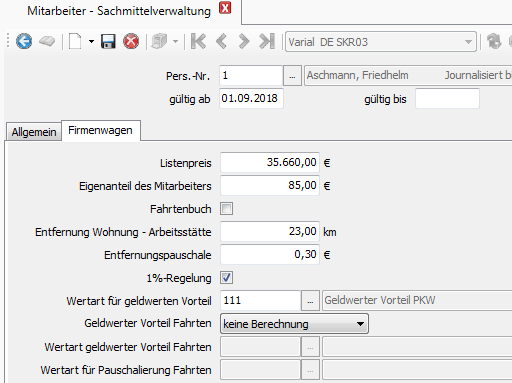
Task: Create a new record with the blank page icon
Action: pyautogui.click(x=75, y=42)
